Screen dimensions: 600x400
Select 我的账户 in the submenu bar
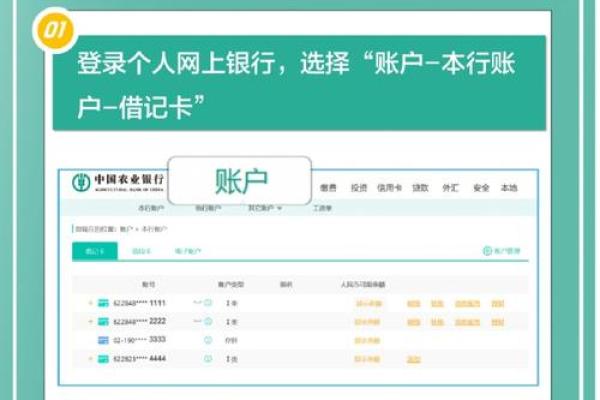click(208, 208)
